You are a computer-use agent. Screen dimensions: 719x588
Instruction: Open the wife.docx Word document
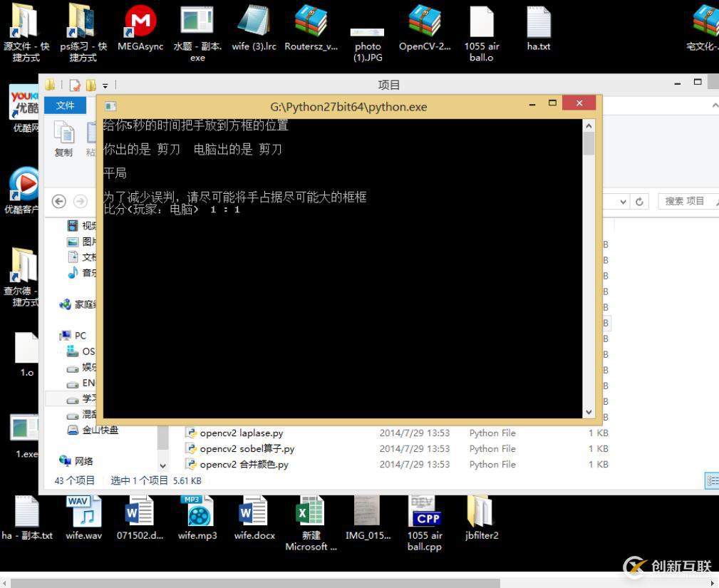coord(254,517)
